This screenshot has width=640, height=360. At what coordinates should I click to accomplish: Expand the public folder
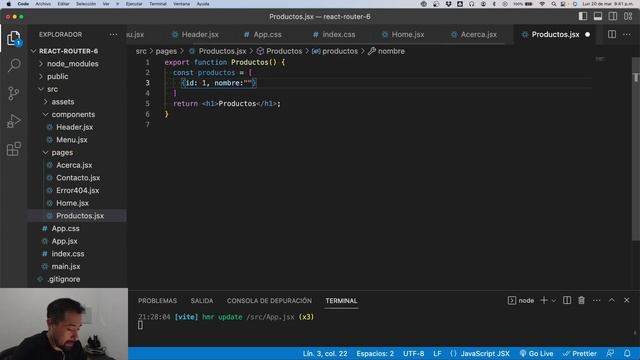point(58,76)
